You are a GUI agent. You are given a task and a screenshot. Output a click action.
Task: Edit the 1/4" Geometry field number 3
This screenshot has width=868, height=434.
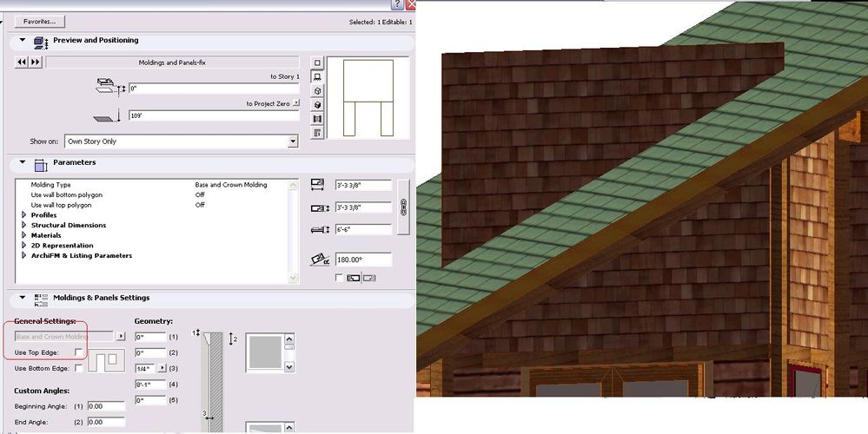146,368
